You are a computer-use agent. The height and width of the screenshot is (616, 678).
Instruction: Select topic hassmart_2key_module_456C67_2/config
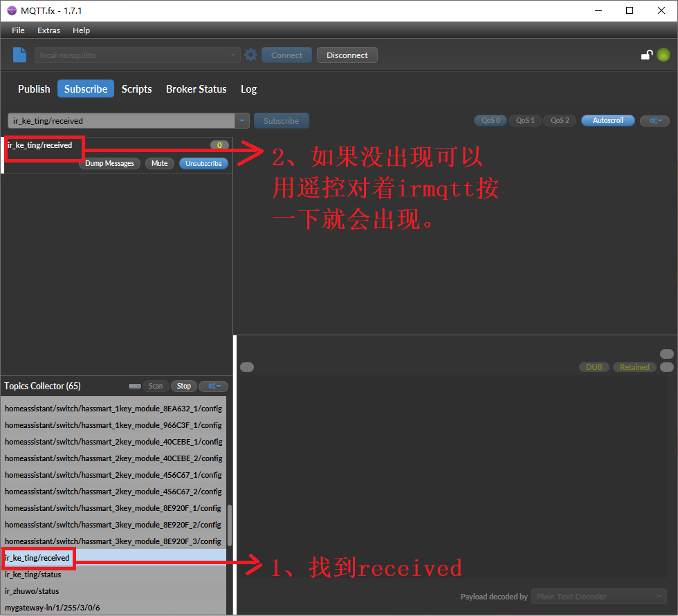click(x=113, y=492)
